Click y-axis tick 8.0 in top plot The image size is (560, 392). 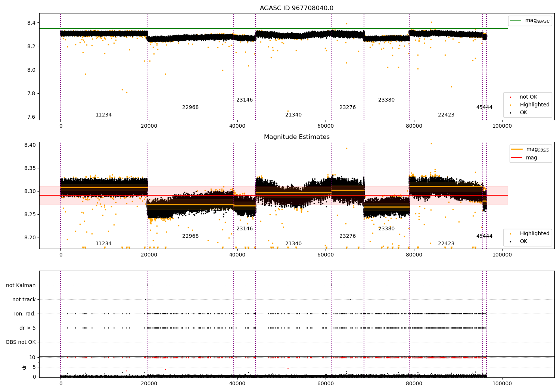coord(31,70)
